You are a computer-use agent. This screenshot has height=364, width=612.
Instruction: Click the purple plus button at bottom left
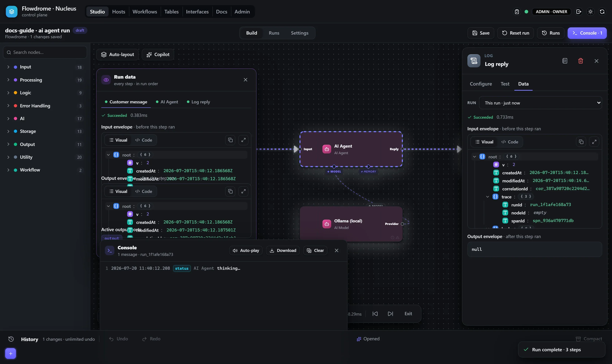[x=11, y=353]
